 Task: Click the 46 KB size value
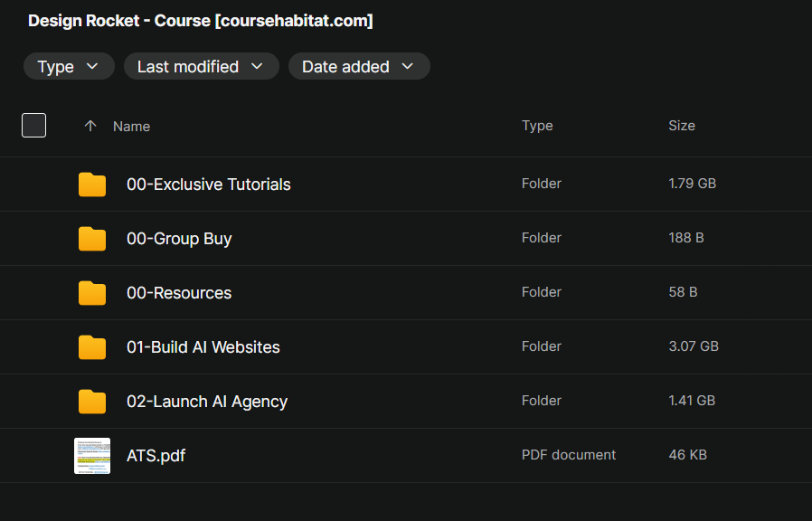688,455
